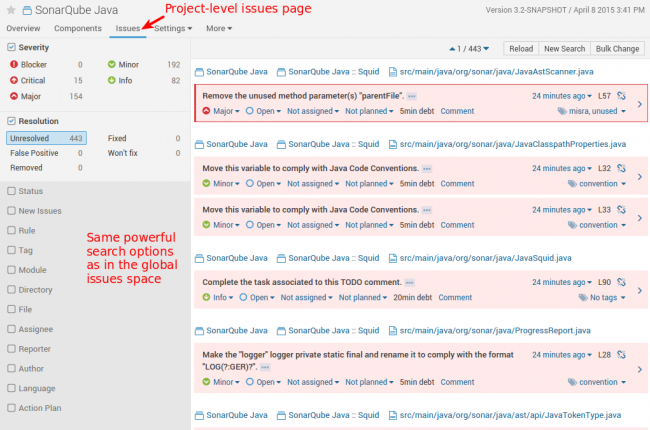Open the 1 / 443 counter dropdown arrow
This screenshot has width=650, height=430.
pos(486,49)
